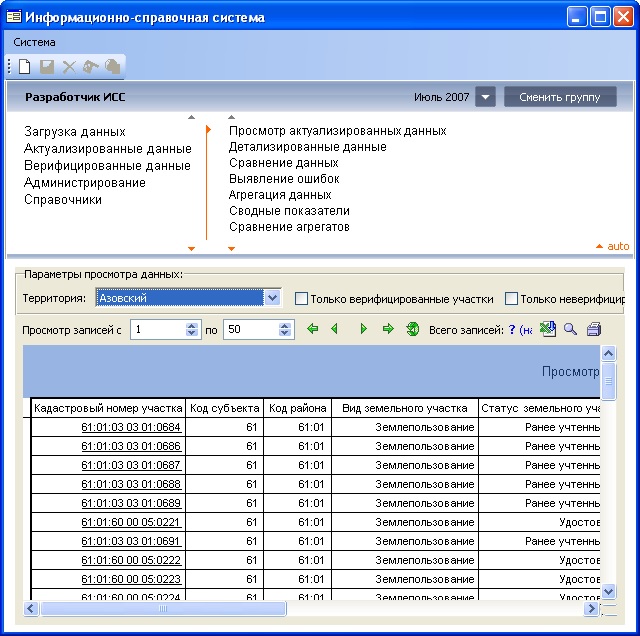
Task: Open the Территория dropdown list
Action: point(273,298)
